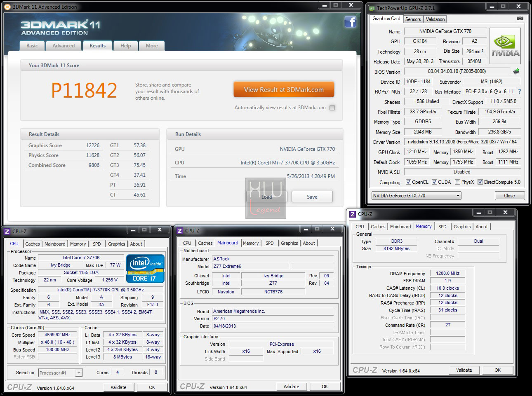Screen dimensions: 532x396
Task: Click the Subvendor MSI (1462) field
Action: coord(492,82)
